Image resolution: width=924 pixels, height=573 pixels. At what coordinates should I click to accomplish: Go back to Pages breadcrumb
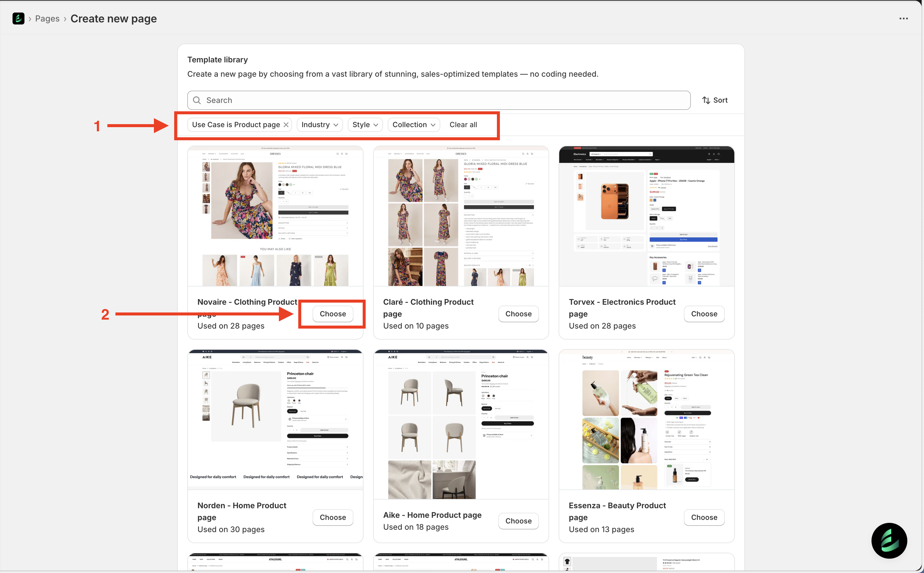(x=47, y=19)
